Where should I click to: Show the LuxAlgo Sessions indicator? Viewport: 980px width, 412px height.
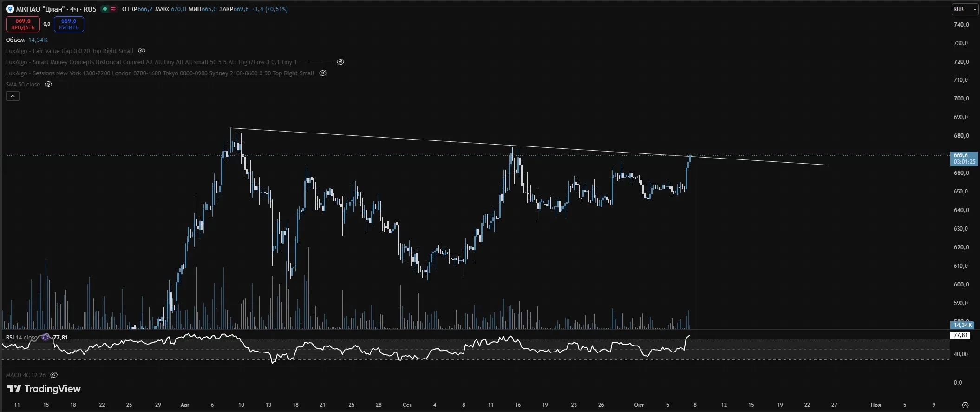[323, 73]
